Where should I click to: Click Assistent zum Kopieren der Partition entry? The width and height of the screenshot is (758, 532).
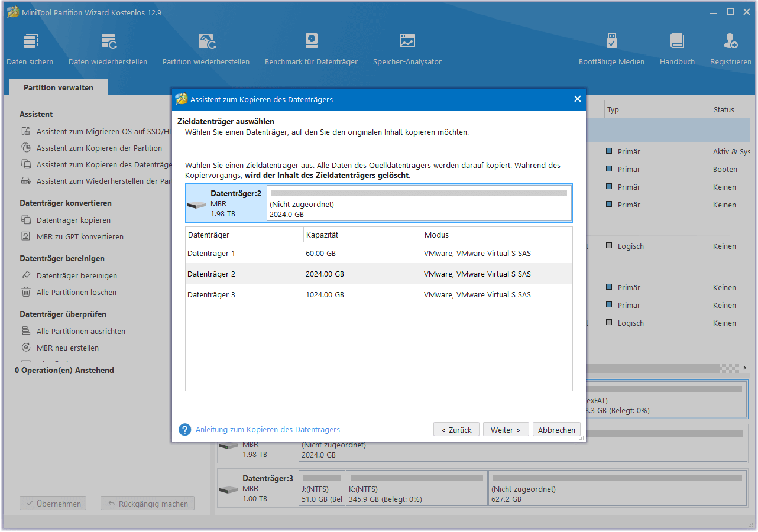(99, 148)
